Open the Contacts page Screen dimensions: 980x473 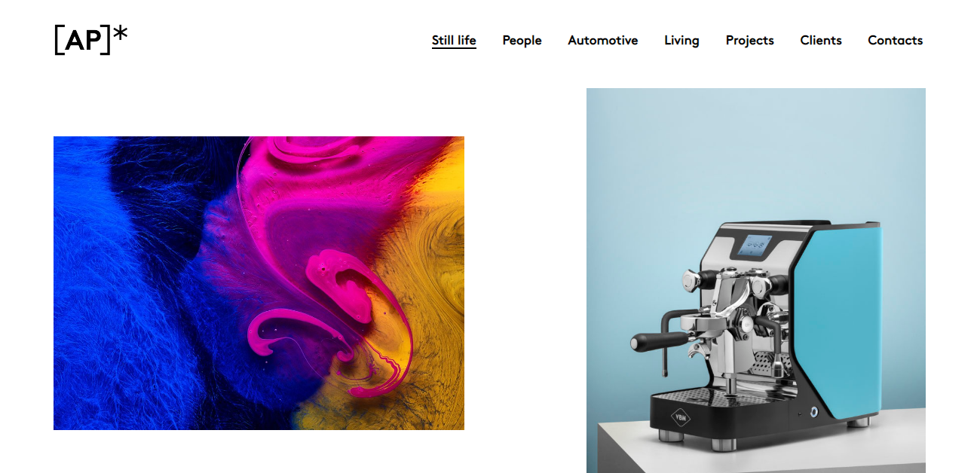point(895,40)
